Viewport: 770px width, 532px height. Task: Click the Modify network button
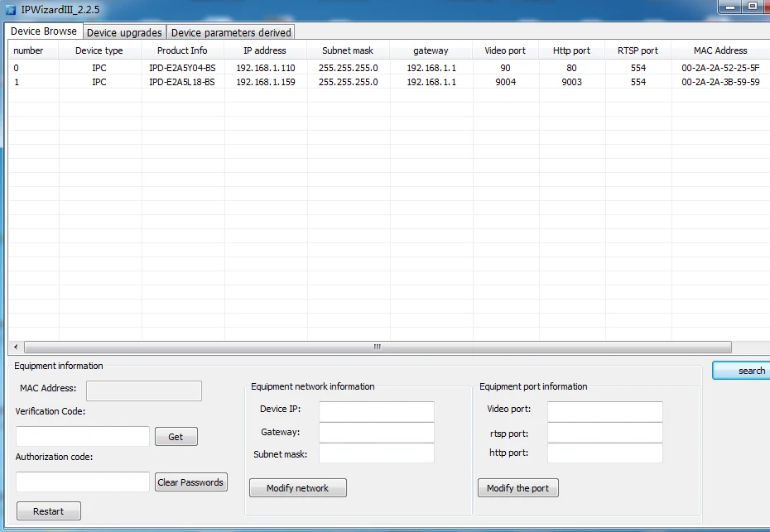coord(297,488)
